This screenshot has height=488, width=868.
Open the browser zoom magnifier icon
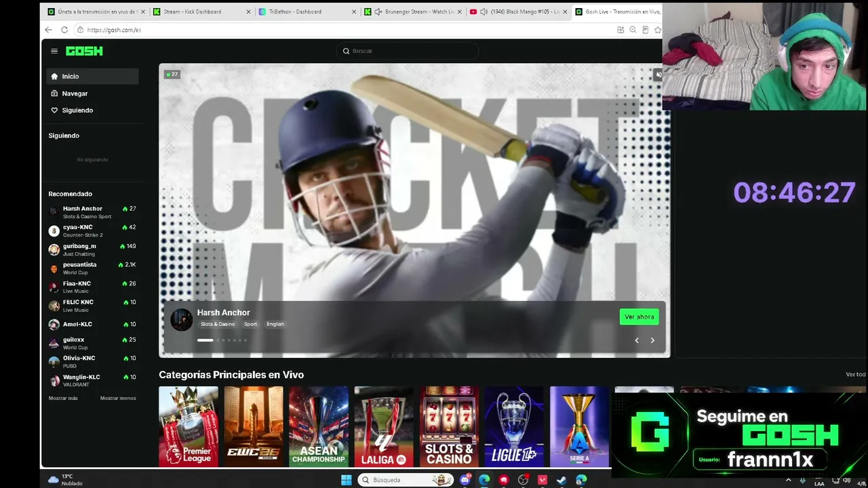pos(633,30)
